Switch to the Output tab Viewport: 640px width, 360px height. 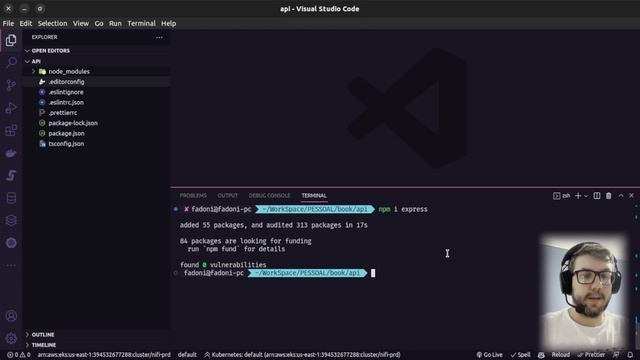(227, 196)
